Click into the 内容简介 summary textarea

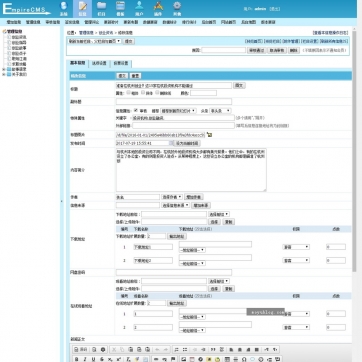191,170
